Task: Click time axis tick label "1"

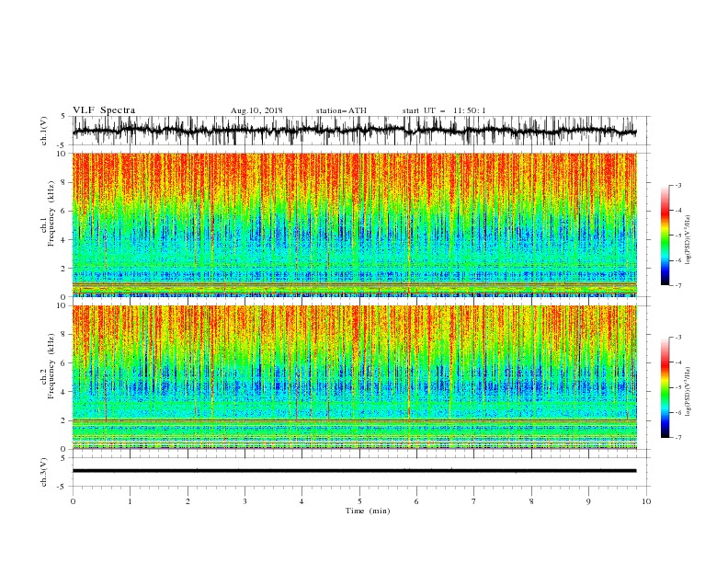Action: [x=130, y=501]
